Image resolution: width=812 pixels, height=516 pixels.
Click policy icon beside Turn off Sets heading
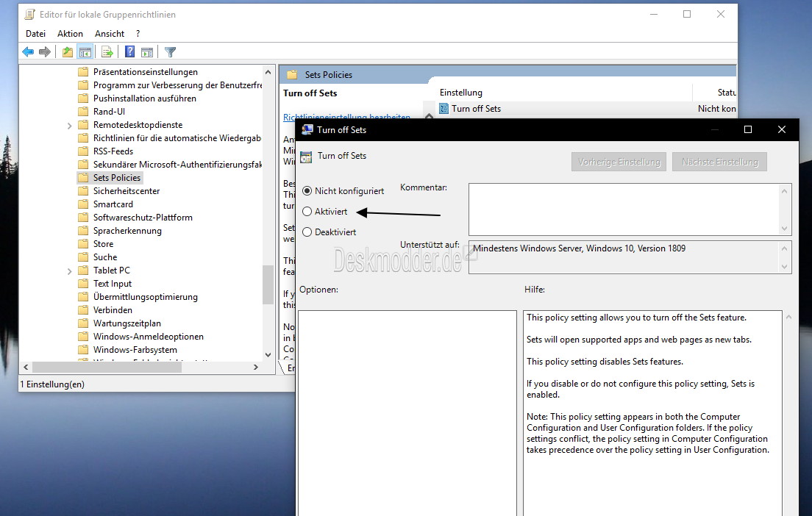click(x=306, y=157)
